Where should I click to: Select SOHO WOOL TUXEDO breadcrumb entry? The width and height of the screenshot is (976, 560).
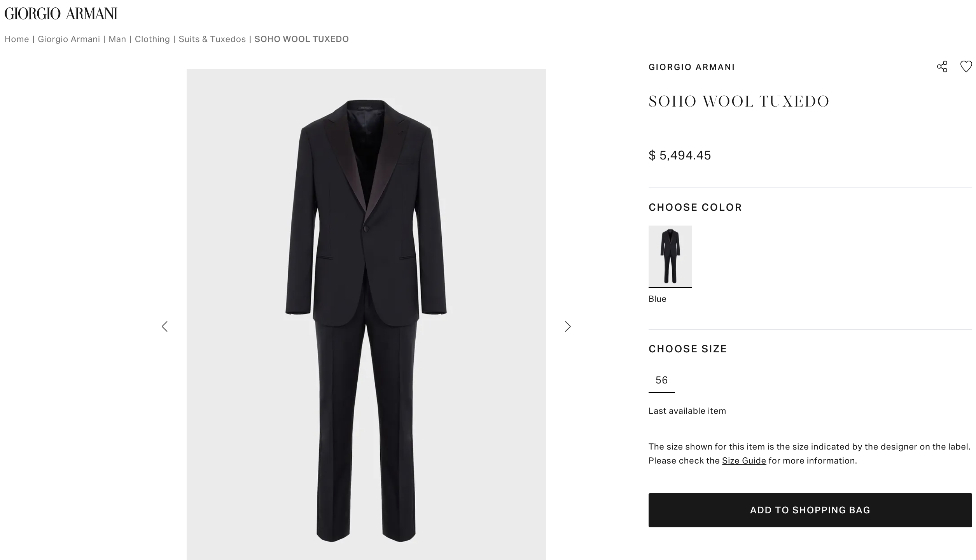(301, 39)
